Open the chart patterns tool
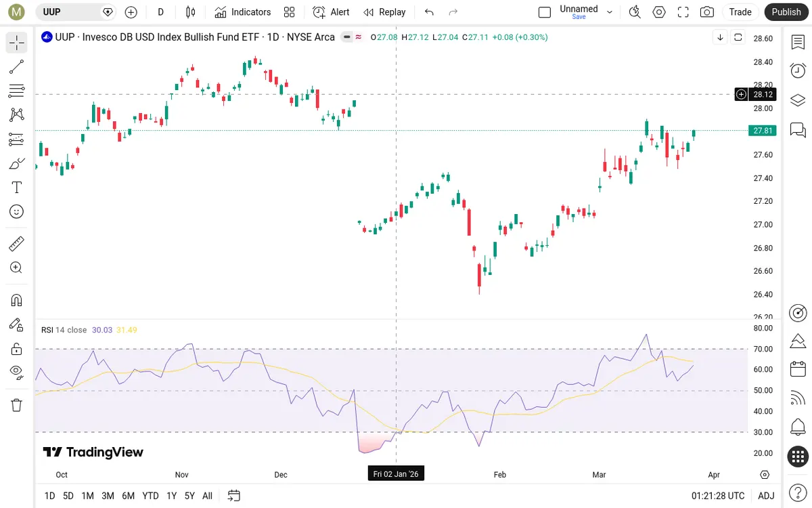 (x=17, y=115)
